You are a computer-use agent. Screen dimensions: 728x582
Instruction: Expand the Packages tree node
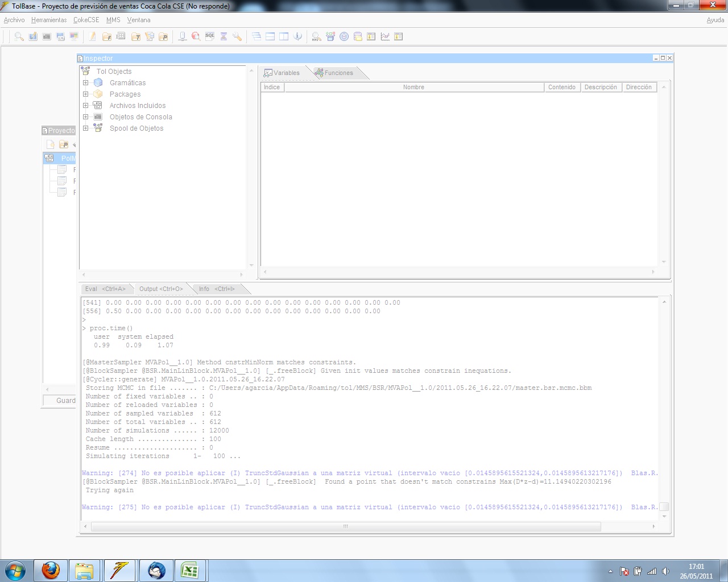(x=85, y=94)
